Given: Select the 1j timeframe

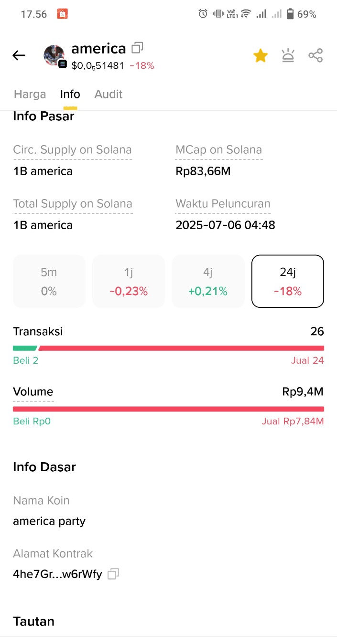Looking at the screenshot, I should click(129, 281).
